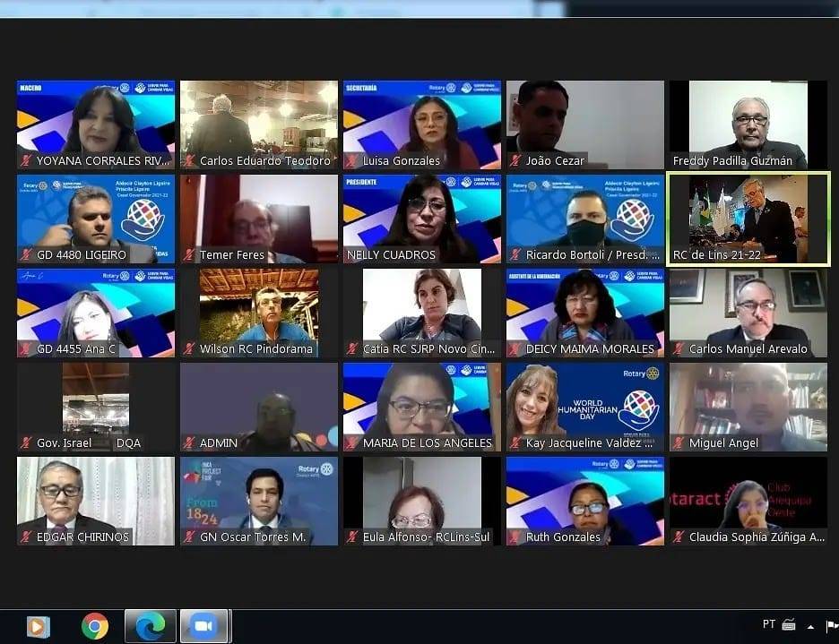Click the keyboard icon in system tray
Screen dimensions: 839x644
789,625
